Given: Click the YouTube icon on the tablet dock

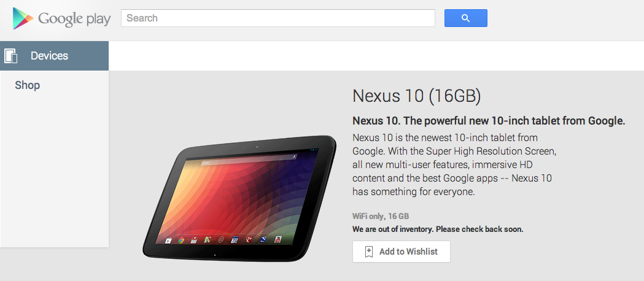Looking at the screenshot, I should click(278, 239).
